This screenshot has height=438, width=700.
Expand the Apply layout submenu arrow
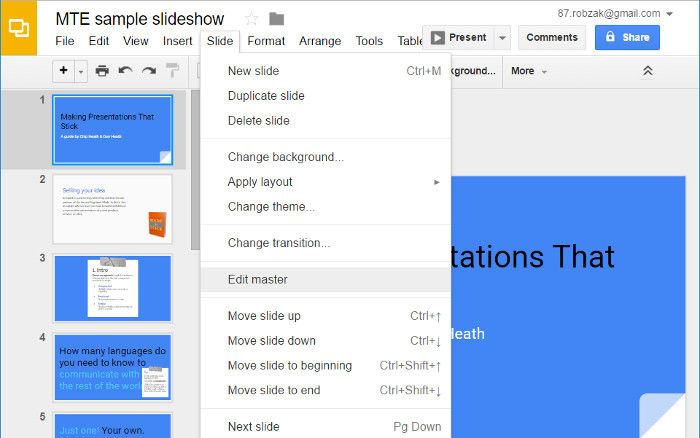(x=437, y=182)
